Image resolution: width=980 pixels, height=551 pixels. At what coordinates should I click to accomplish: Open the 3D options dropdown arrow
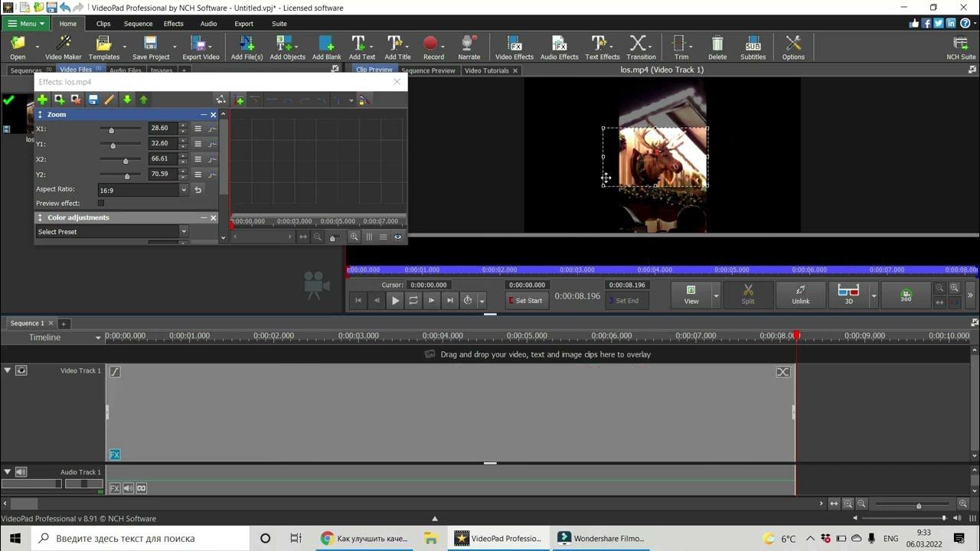click(874, 295)
